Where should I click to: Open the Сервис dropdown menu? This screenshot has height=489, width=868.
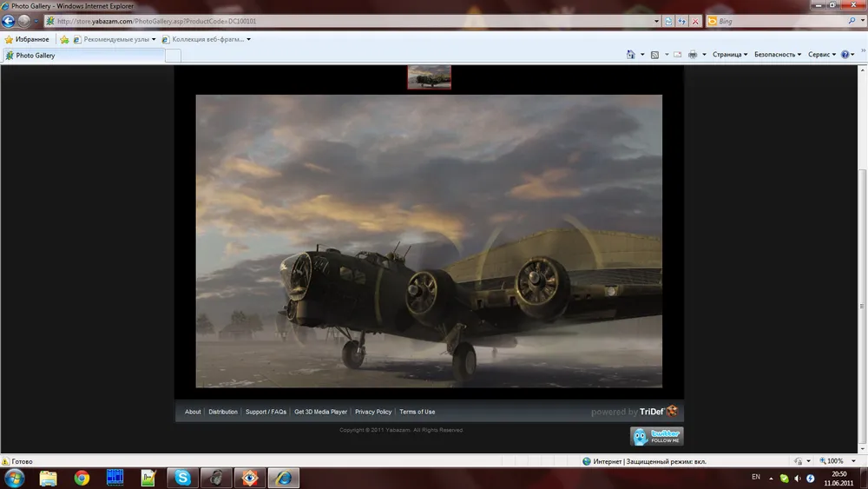point(821,55)
